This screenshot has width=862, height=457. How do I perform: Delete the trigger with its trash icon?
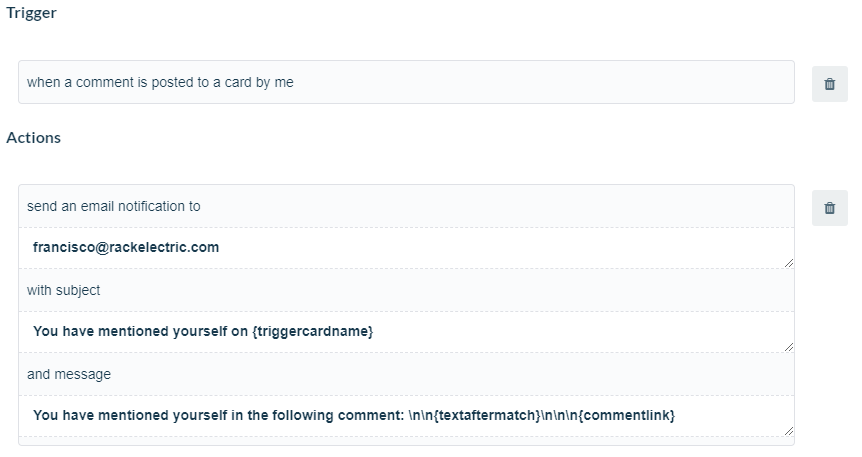click(830, 84)
